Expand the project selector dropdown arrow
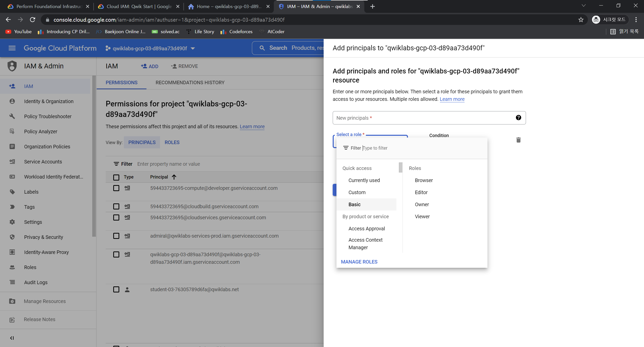This screenshot has width=644, height=347. pyautogui.click(x=193, y=48)
